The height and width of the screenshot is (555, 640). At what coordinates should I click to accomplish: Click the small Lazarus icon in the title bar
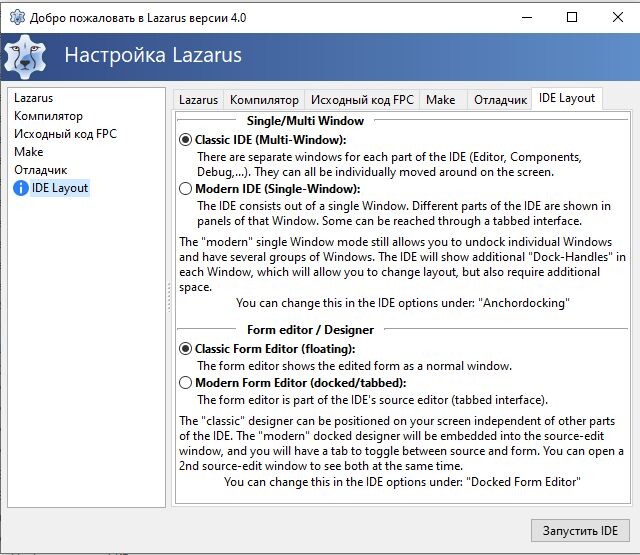point(17,18)
